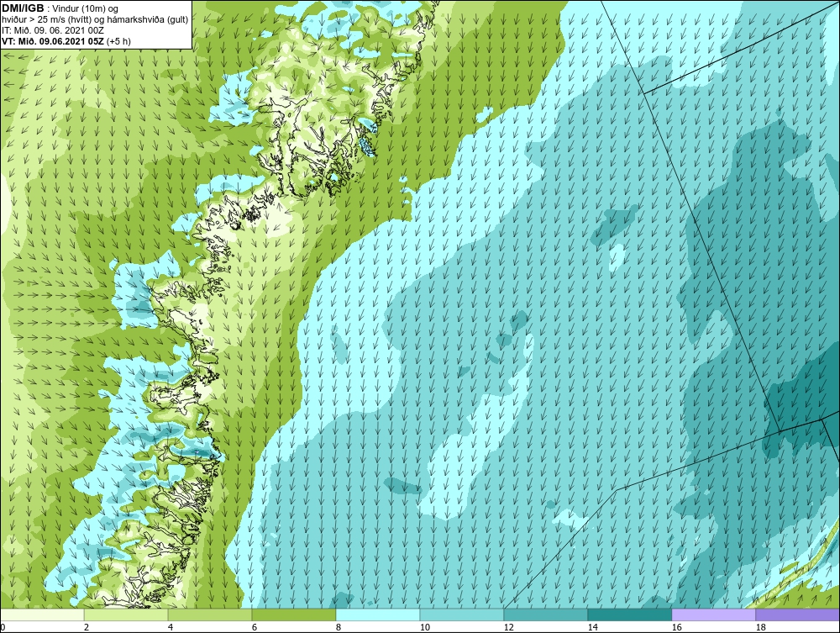Click the purple legend swatch above 18 m/s
This screenshot has width=840, height=633.
click(x=798, y=615)
